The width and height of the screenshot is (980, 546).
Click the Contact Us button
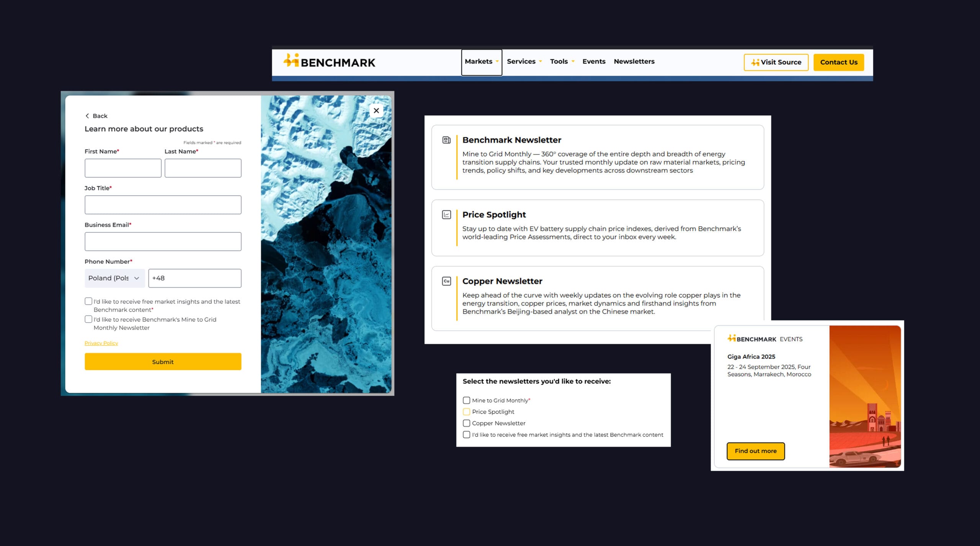(839, 62)
